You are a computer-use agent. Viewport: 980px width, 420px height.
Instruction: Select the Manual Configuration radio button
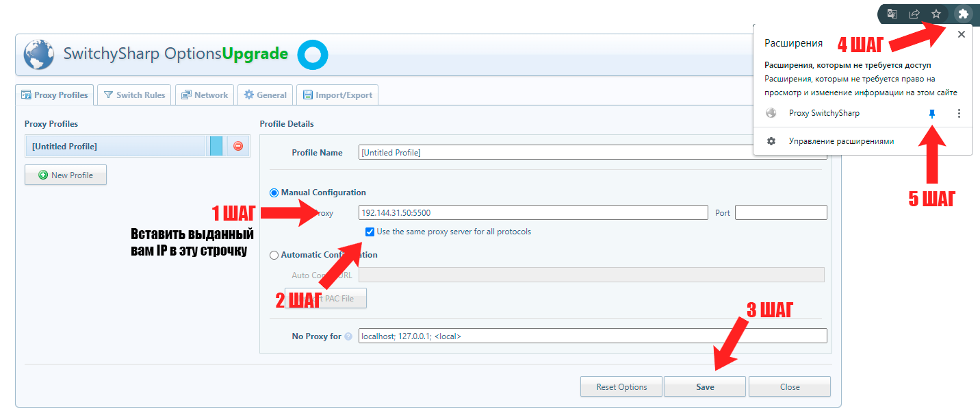[x=274, y=193]
